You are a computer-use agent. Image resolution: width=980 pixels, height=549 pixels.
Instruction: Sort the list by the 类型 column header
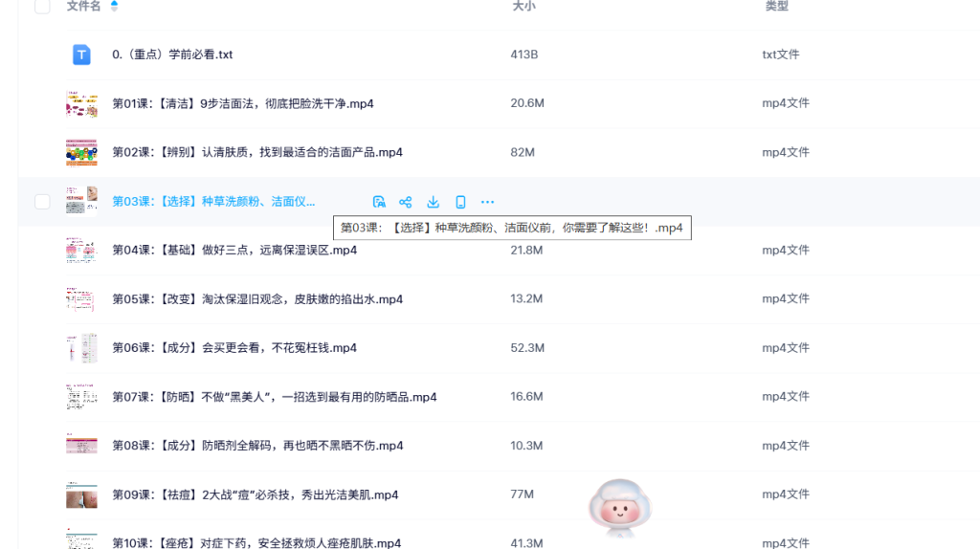(776, 7)
